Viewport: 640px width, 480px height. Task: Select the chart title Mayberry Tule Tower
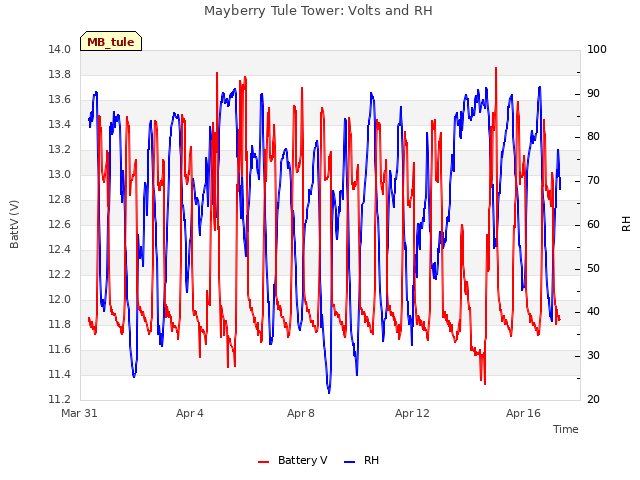click(318, 10)
